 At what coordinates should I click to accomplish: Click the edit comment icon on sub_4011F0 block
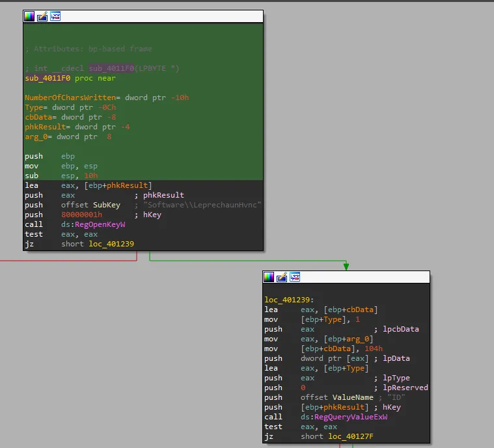[x=42, y=16]
